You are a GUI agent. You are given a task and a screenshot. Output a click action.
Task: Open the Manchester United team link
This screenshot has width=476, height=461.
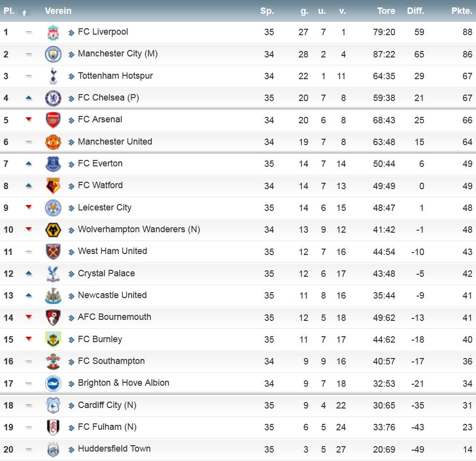pyautogui.click(x=115, y=142)
